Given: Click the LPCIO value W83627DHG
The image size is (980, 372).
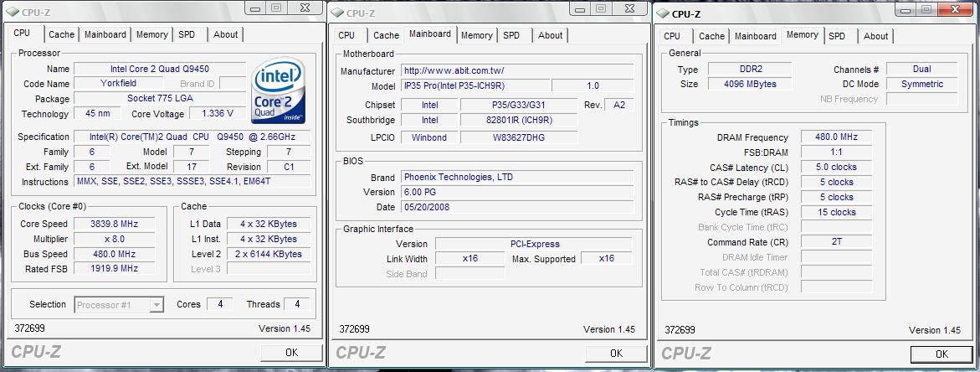Looking at the screenshot, I should coord(519,137).
